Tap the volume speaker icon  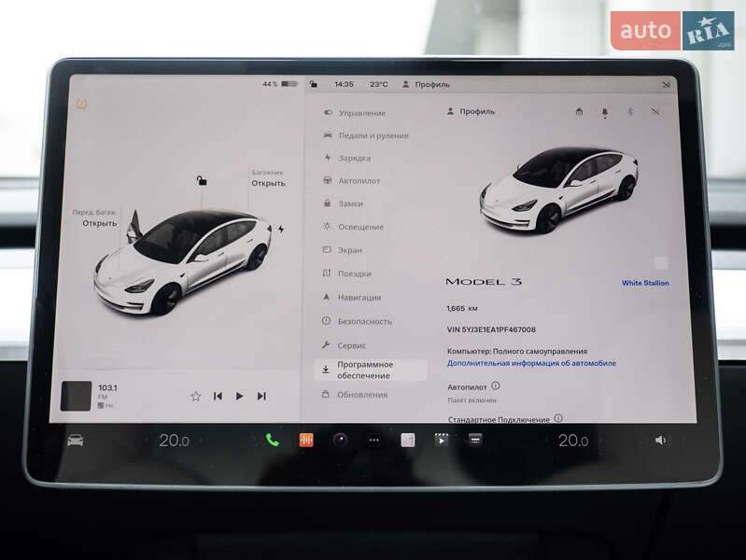pyautogui.click(x=660, y=441)
